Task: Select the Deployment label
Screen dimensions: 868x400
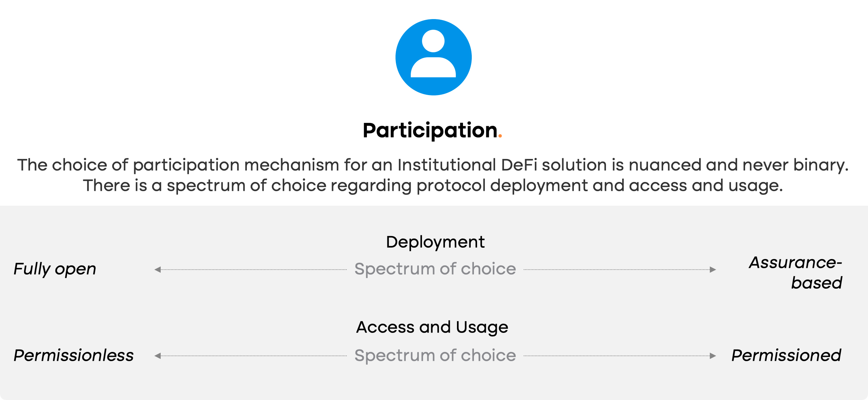Action: [x=435, y=242]
